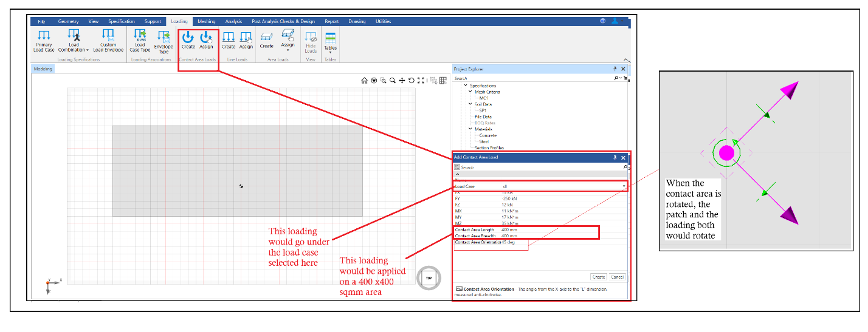Click the TOP view cube
The width and height of the screenshot is (868, 332).
[x=429, y=278]
